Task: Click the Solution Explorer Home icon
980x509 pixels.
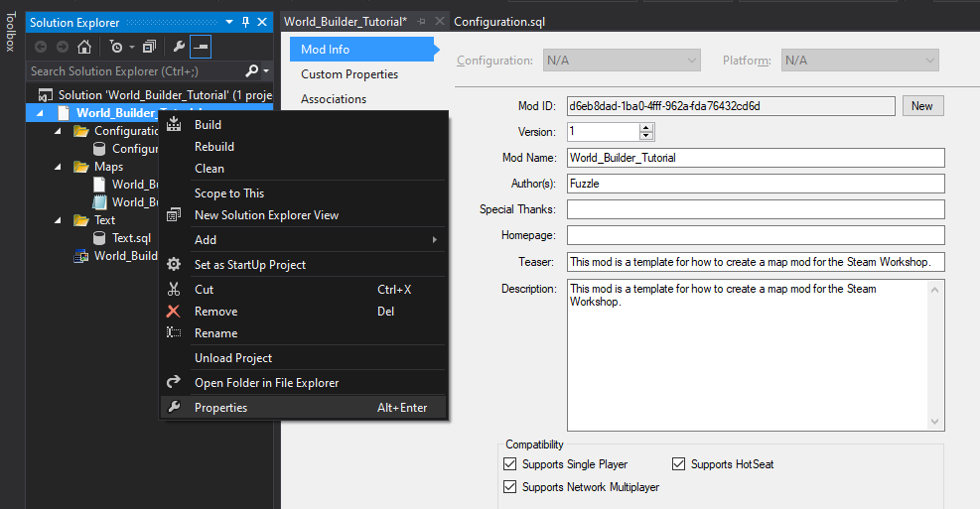Action: (84, 47)
